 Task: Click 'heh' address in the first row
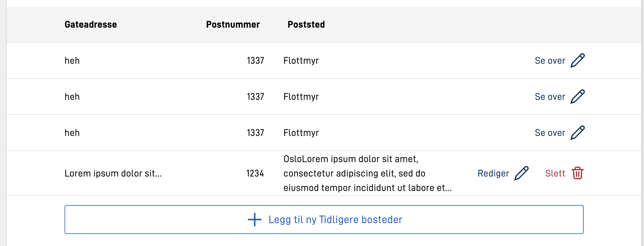(72, 61)
